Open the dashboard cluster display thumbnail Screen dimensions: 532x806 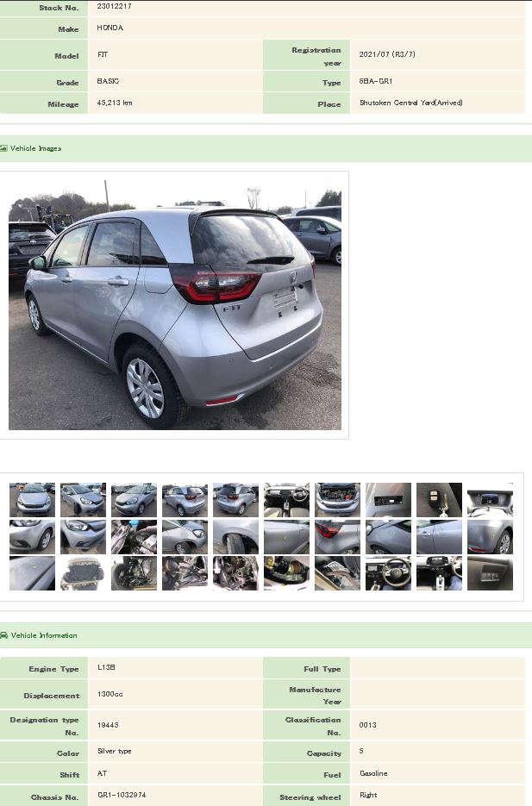(x=490, y=500)
